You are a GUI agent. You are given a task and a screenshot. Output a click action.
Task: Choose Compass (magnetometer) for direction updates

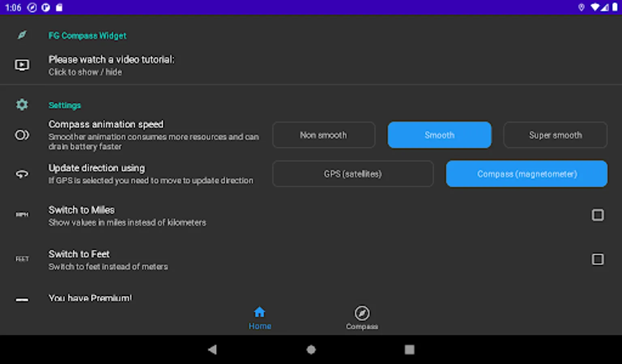(526, 174)
